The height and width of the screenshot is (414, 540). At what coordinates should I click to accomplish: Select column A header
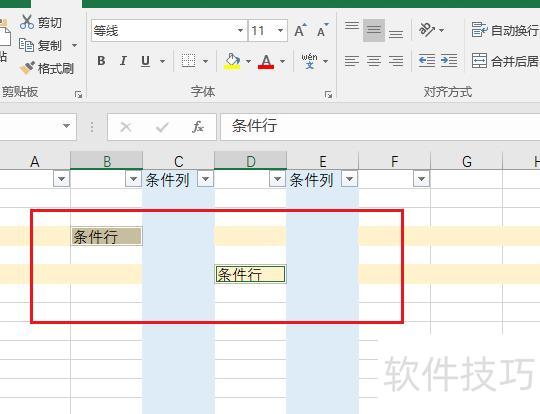coord(34,161)
